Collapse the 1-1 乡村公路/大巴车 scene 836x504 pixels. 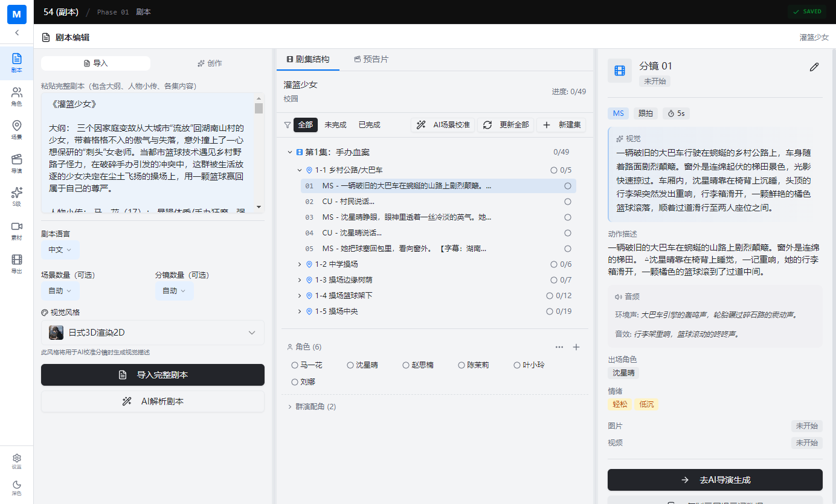300,170
